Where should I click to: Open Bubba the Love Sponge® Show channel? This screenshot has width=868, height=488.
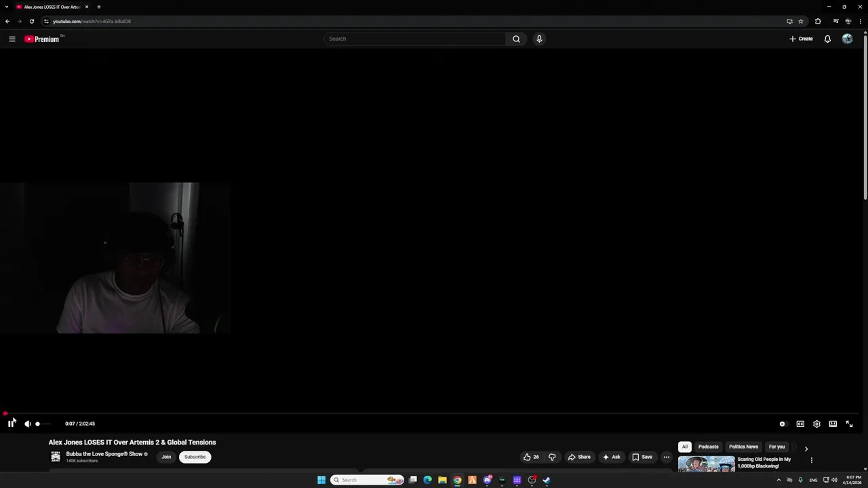[x=104, y=454]
